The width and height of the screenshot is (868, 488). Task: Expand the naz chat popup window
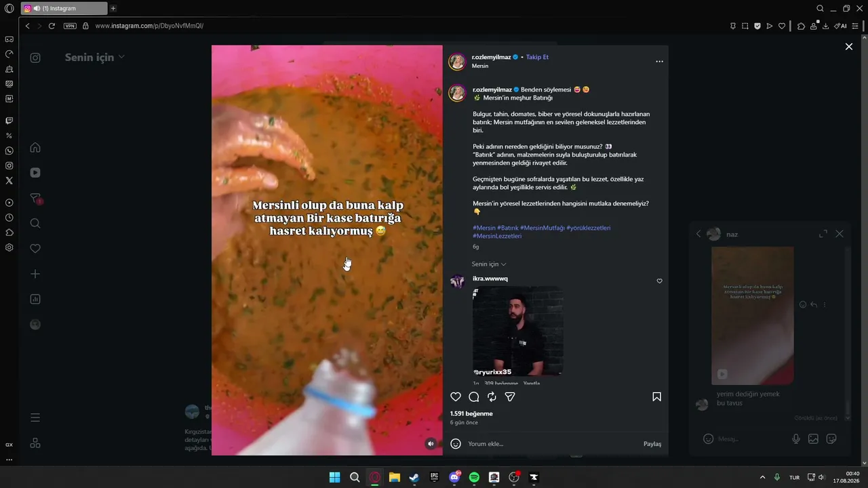point(823,234)
